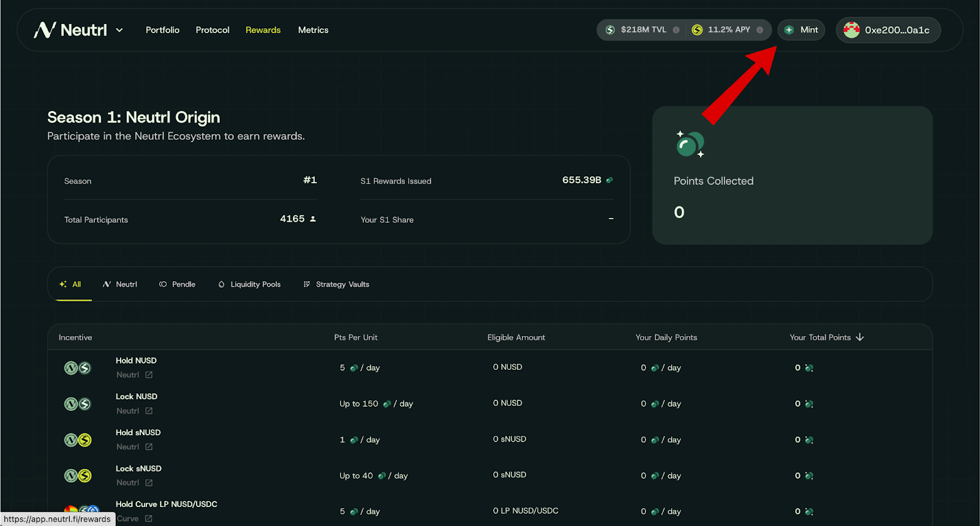The image size is (980, 526).
Task: Click the Your Daily Points column header
Action: 666,337
